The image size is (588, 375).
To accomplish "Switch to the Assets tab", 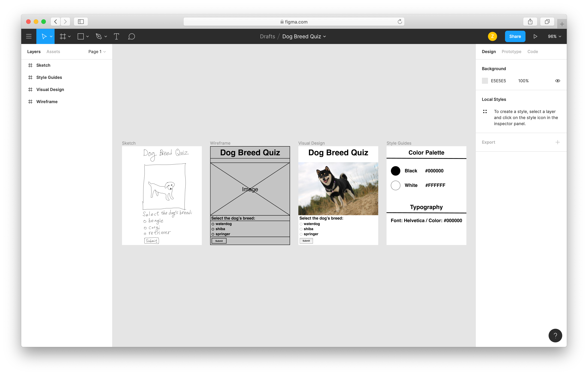I will click(53, 52).
